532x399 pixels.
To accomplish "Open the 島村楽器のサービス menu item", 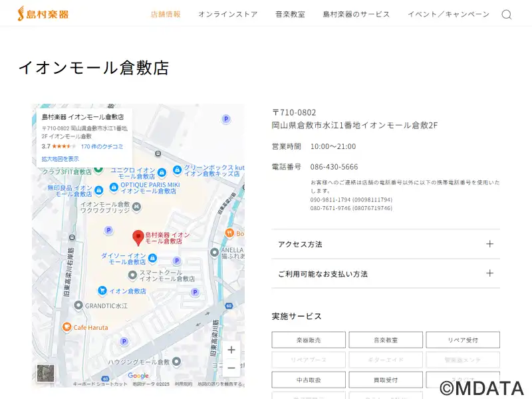I will click(356, 14).
